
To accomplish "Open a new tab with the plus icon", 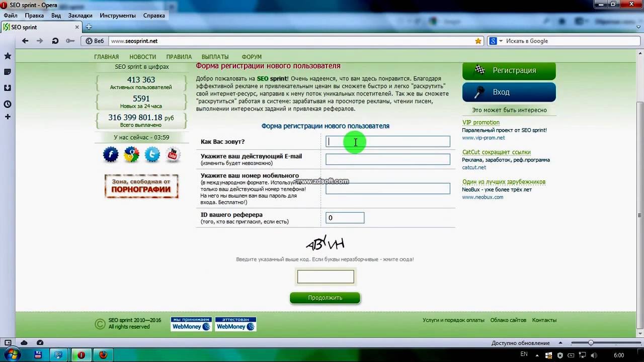I will point(89,27).
